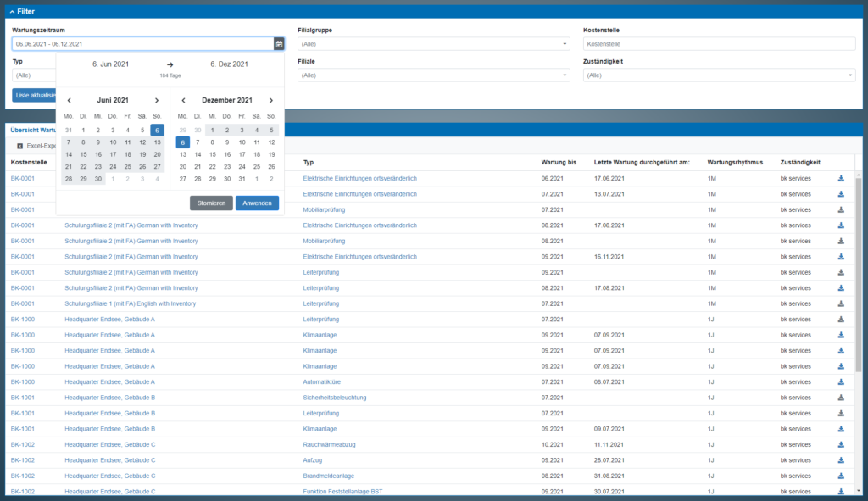
Task: Click the download icon in the Aufzug row
Action: pyautogui.click(x=841, y=460)
